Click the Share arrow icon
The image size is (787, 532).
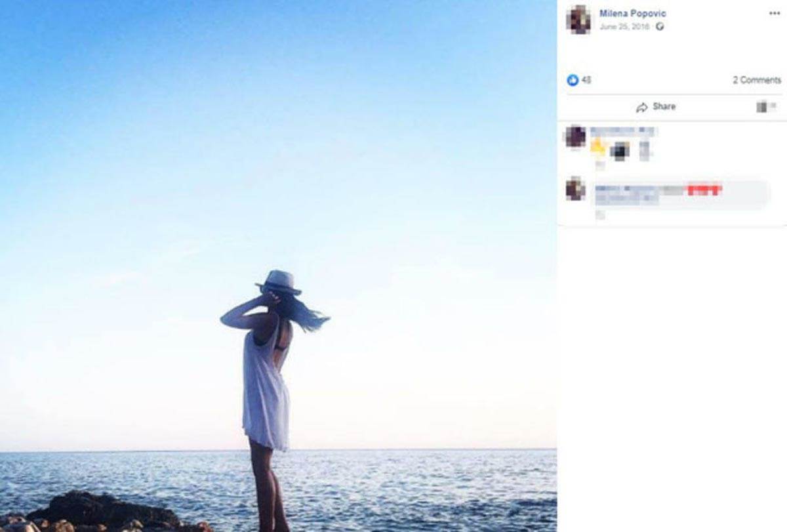point(642,107)
